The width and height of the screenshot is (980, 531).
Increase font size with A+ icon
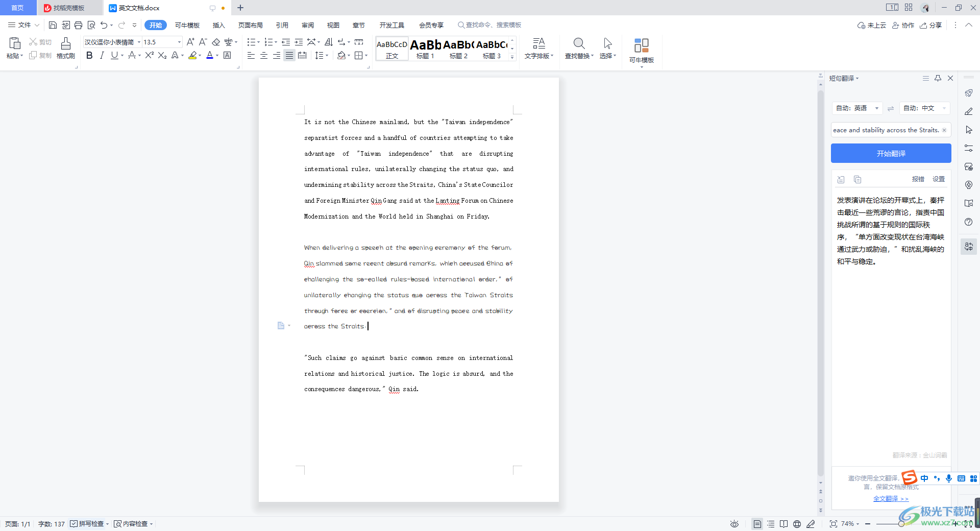tap(190, 42)
